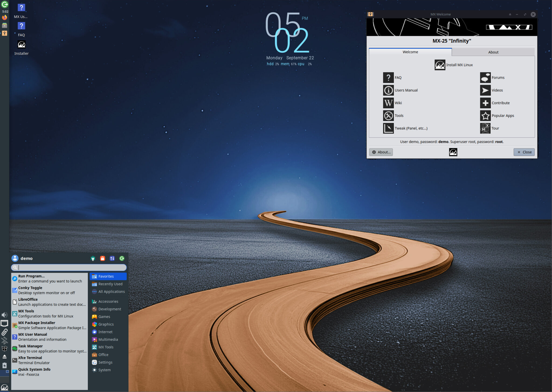Browse the Accessories category

[x=108, y=301]
